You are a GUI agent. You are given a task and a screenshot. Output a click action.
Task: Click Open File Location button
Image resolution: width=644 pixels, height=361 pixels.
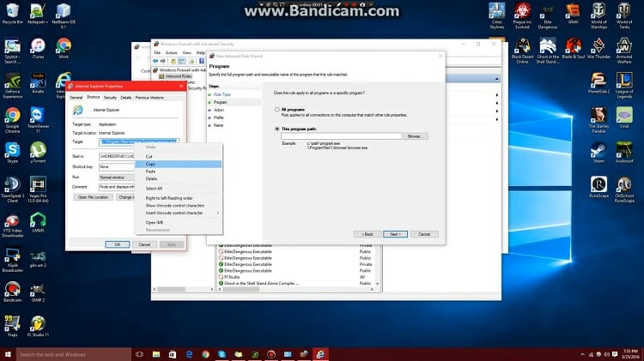94,197
